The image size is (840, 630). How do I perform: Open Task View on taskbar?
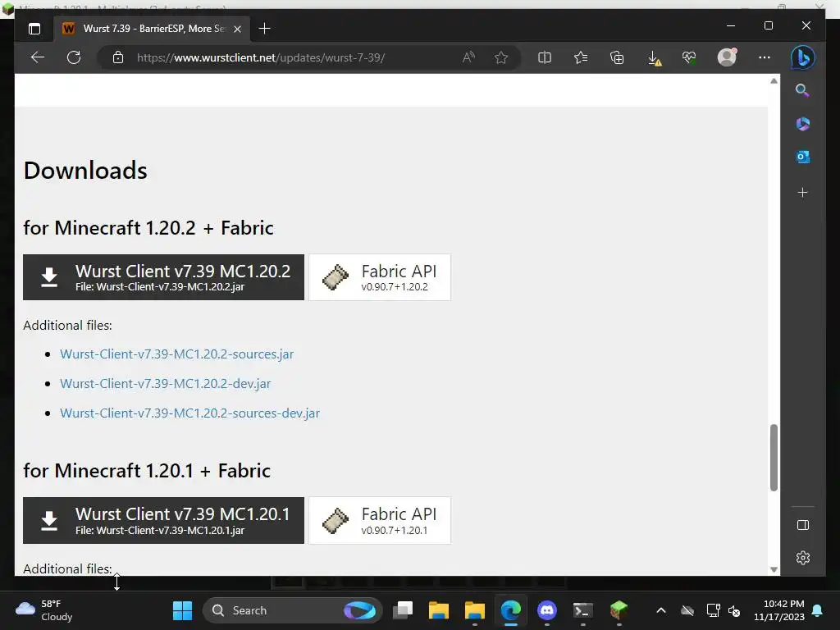tap(403, 610)
